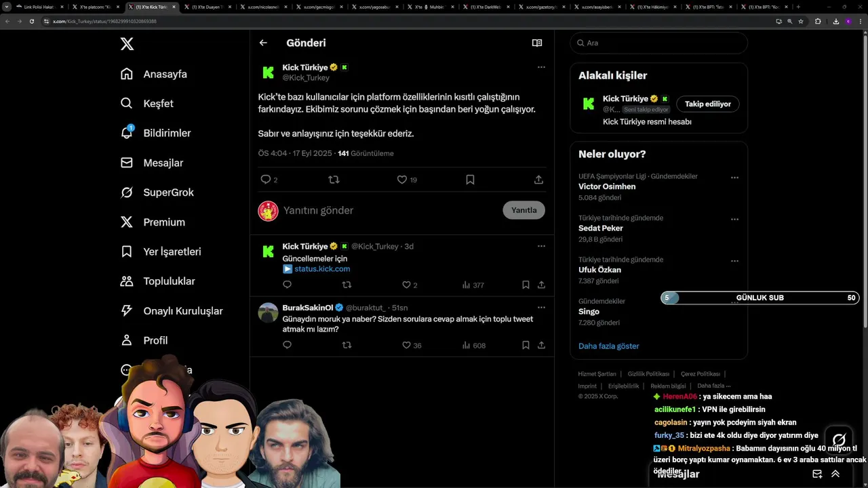Viewport: 868px width, 488px height.
Task: Open the status.kick.com link
Action: tap(322, 269)
